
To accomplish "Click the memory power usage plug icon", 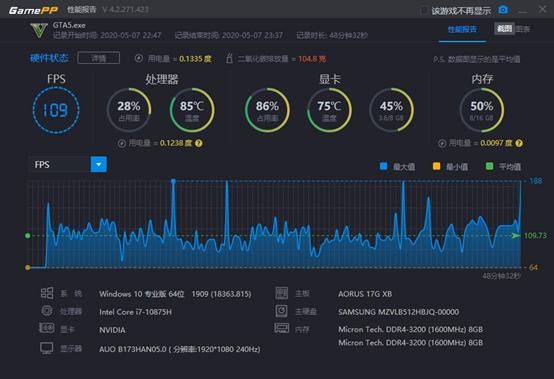I will pyautogui.click(x=442, y=143).
